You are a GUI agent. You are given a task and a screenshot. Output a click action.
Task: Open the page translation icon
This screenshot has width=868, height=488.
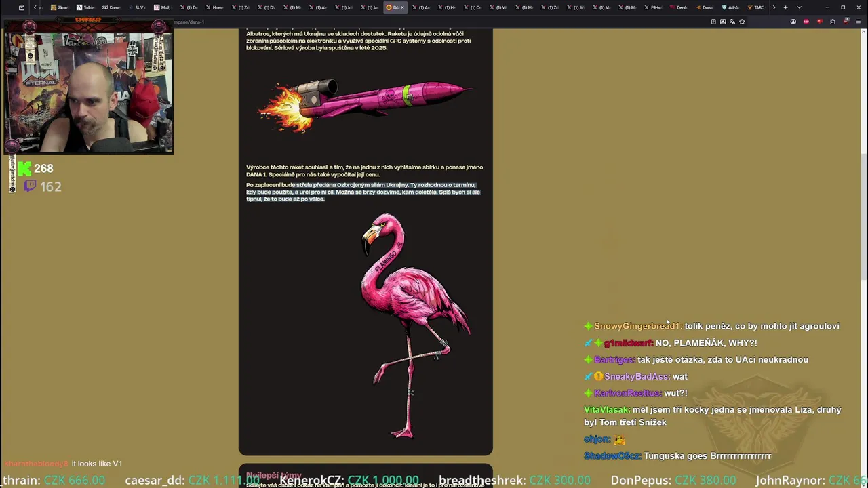pos(732,22)
